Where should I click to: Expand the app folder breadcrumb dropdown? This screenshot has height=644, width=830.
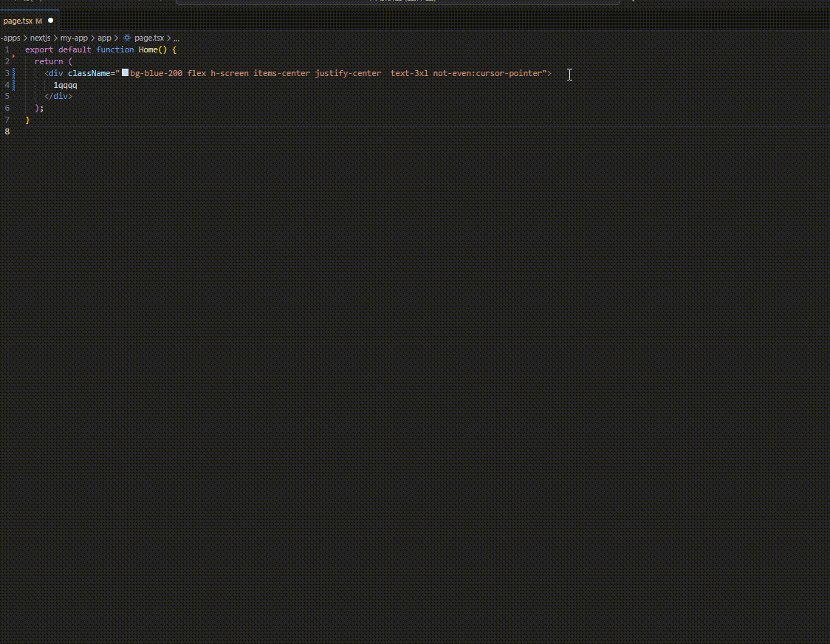(x=104, y=38)
